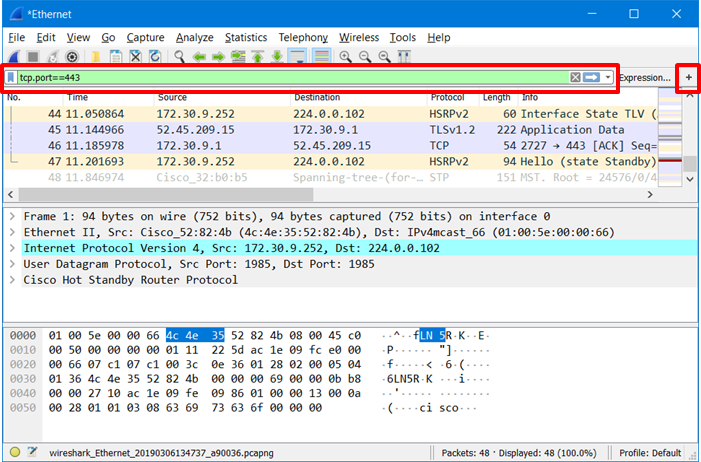Screen dimensions: 701x462
Task: Select packet 45 TLSv1.2 Application Data
Action: pyautogui.click(x=331, y=130)
